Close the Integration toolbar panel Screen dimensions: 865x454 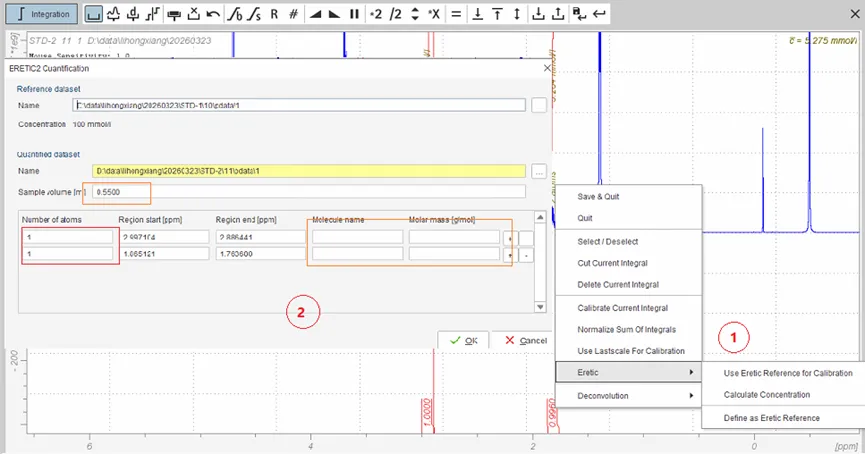click(855, 14)
